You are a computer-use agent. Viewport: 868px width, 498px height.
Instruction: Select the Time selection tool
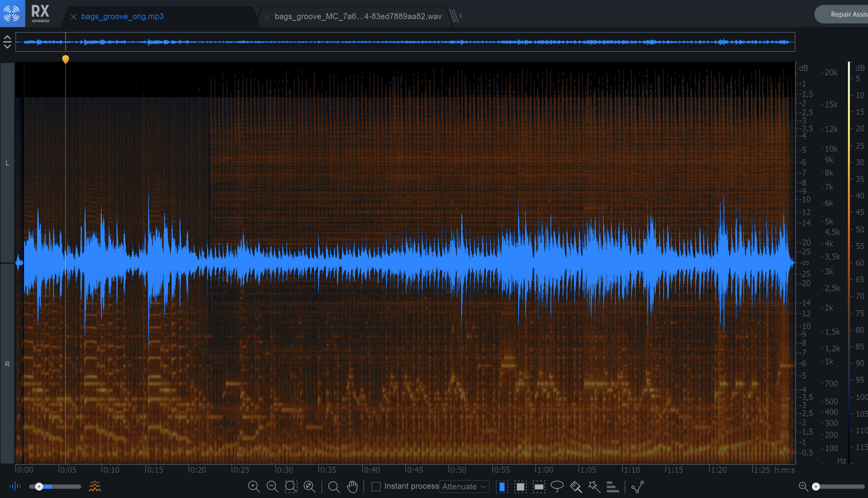click(x=502, y=487)
